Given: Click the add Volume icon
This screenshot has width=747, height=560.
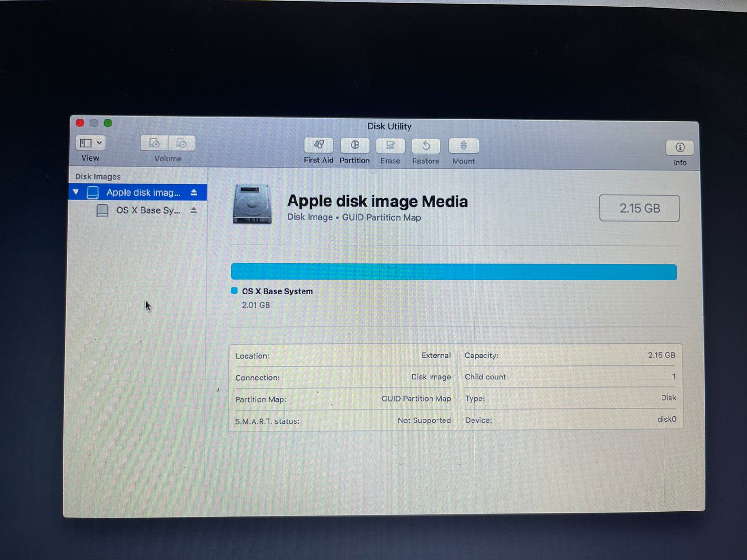Looking at the screenshot, I should pos(154,143).
